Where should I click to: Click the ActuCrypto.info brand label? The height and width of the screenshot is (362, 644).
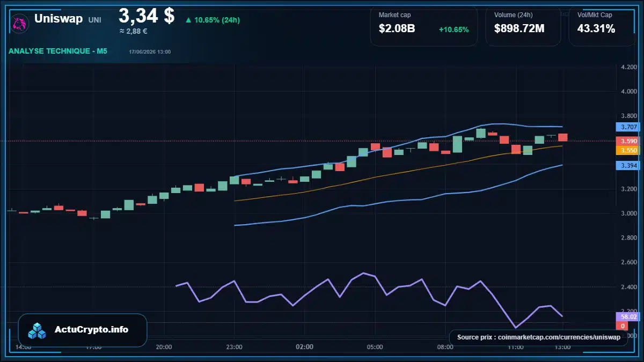tap(91, 330)
